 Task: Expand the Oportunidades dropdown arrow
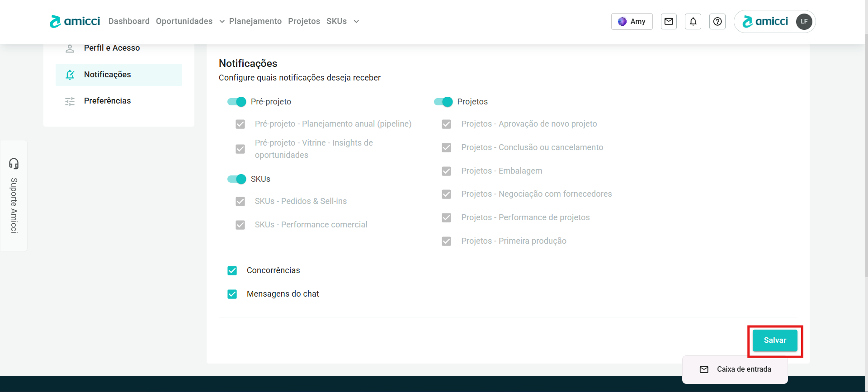click(x=222, y=22)
